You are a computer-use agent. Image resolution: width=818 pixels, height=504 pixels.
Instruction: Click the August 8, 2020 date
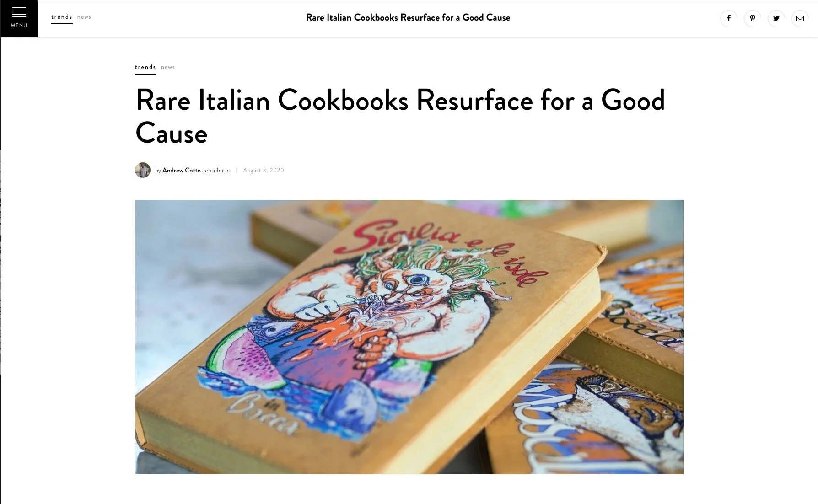point(264,170)
